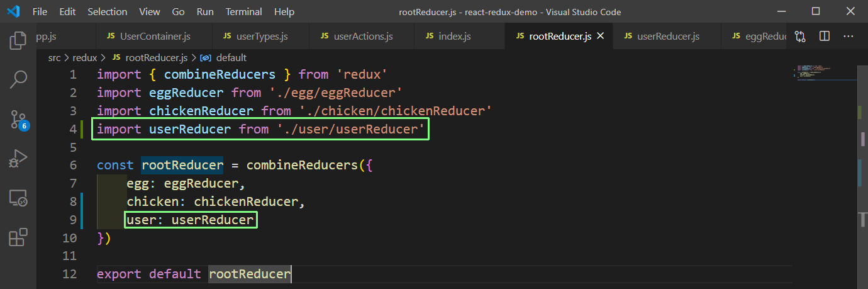The image size is (868, 289).
Task: Click the 'combineReducers(' call on line 6
Action: point(305,166)
